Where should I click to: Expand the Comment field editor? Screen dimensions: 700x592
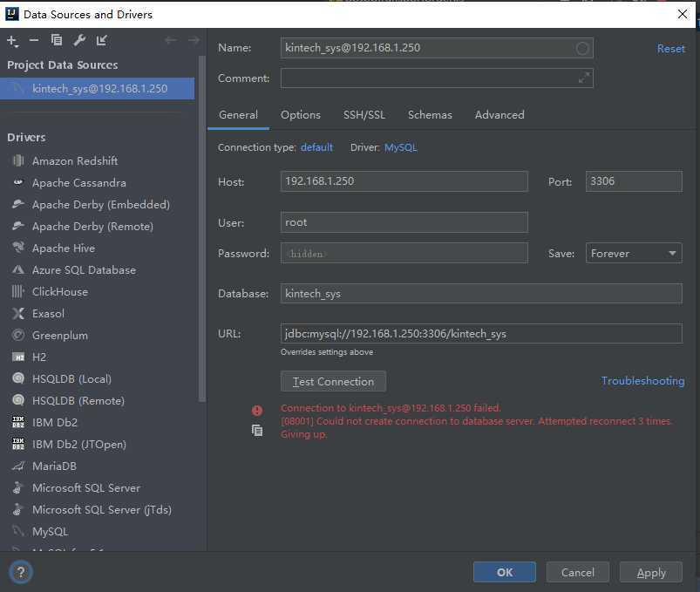584,78
